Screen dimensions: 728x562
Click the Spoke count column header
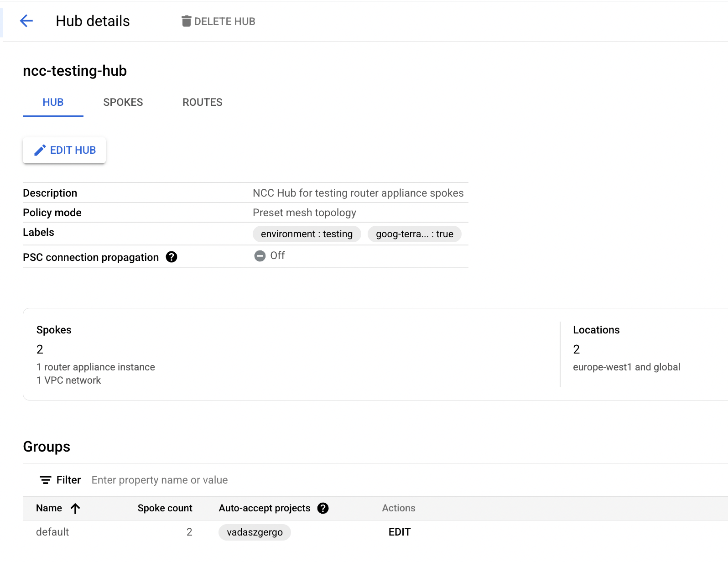[x=165, y=508]
